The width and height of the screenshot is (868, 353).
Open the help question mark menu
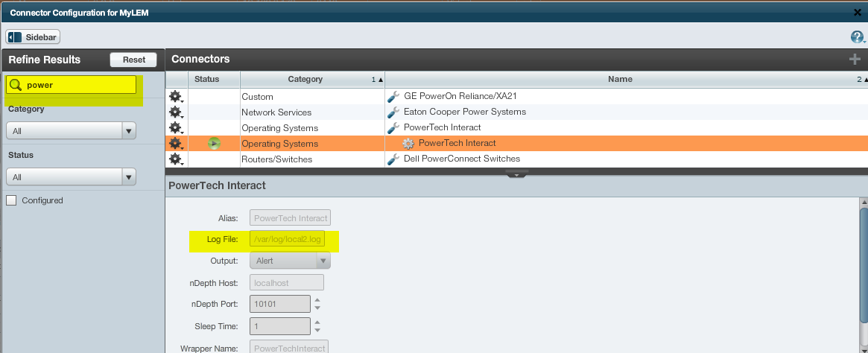point(858,37)
